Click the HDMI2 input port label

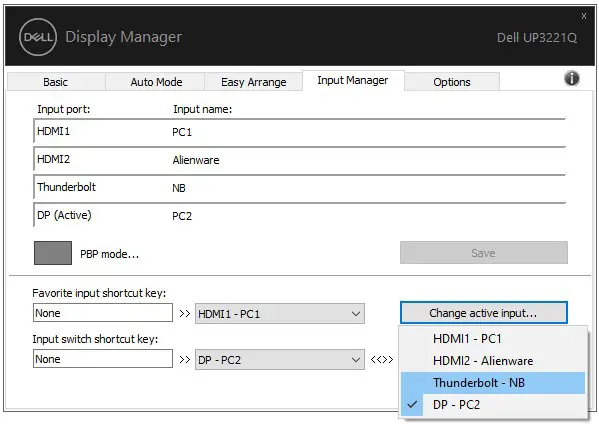coord(53,159)
